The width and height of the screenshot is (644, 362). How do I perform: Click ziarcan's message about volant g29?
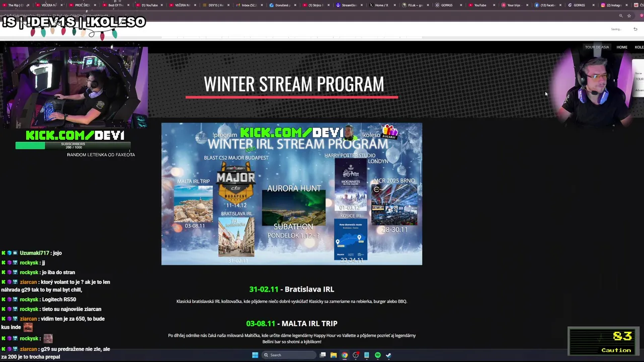coord(55,286)
